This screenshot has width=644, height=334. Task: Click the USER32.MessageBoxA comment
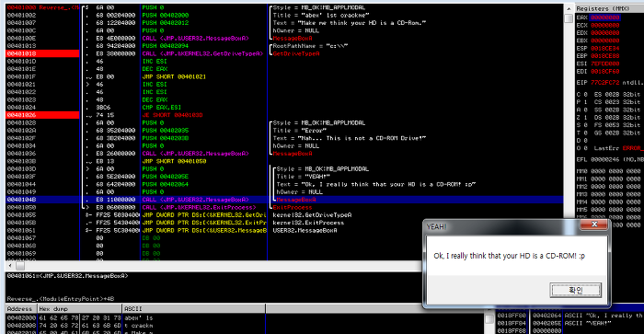click(x=305, y=230)
